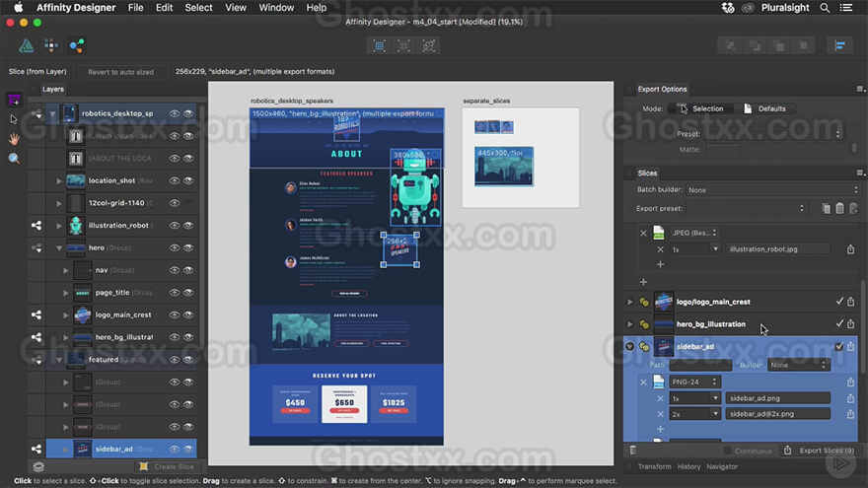This screenshot has height=488, width=868.
Task: Remove the 2x scale entry
Action: (x=660, y=414)
